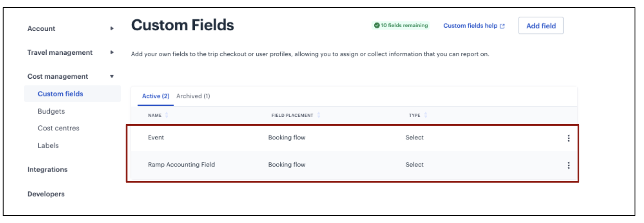Go to Cost centres in sidebar
Viewport: 644px width, 223px height.
[x=58, y=128]
